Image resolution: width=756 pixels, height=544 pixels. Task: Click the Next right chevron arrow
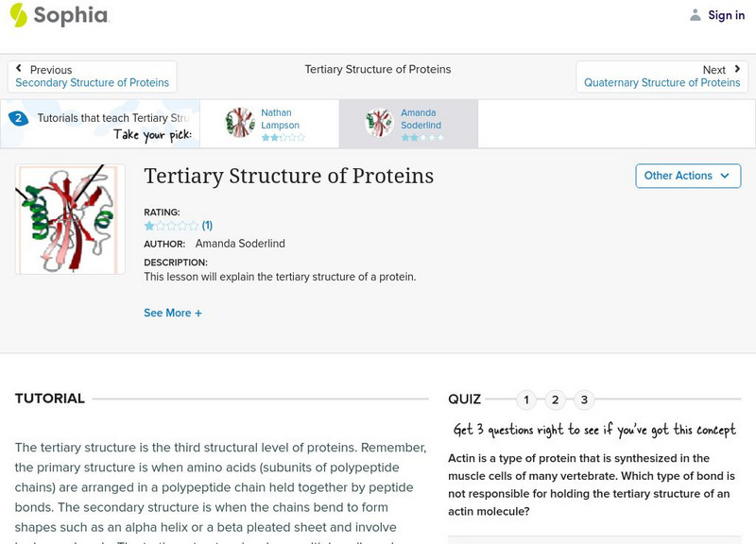[x=737, y=69]
